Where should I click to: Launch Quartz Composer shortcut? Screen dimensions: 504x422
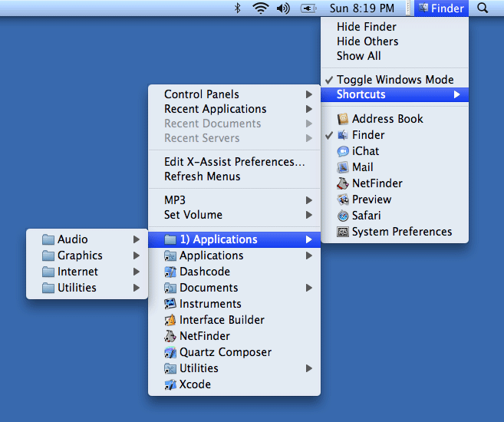click(225, 352)
